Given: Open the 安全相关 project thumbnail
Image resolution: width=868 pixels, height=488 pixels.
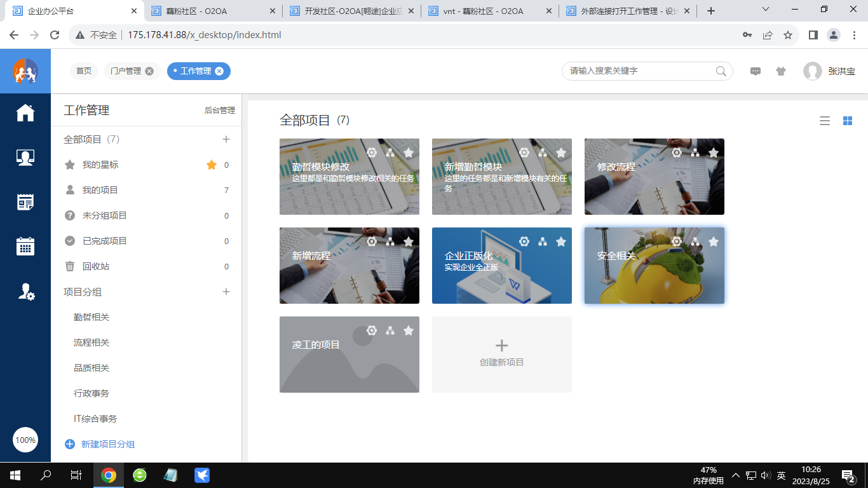Looking at the screenshot, I should point(654,266).
